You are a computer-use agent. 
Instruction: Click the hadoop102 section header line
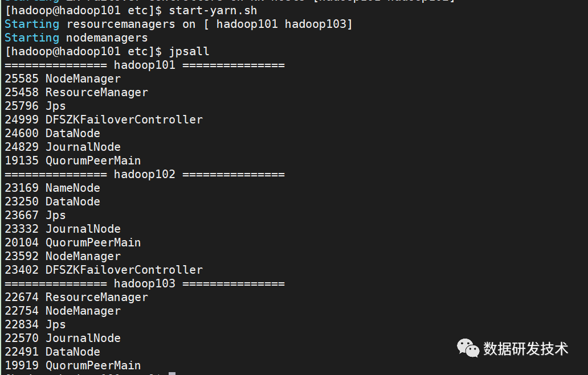pos(145,174)
